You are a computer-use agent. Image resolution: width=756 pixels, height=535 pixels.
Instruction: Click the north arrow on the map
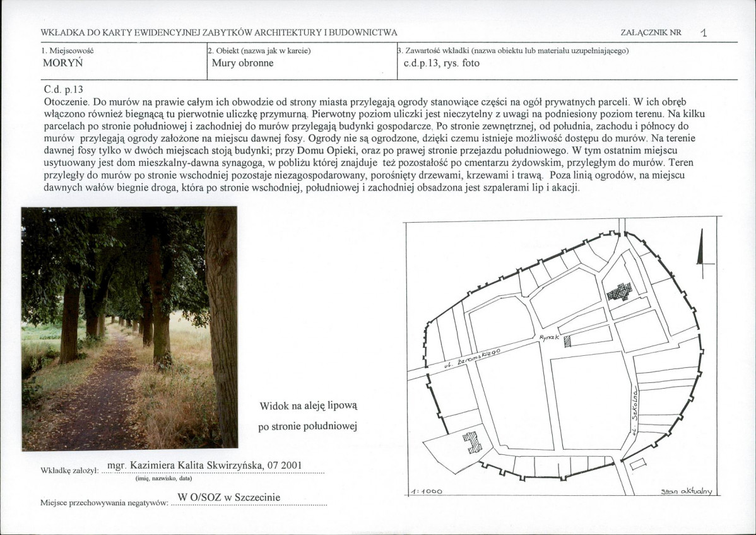click(x=699, y=252)
